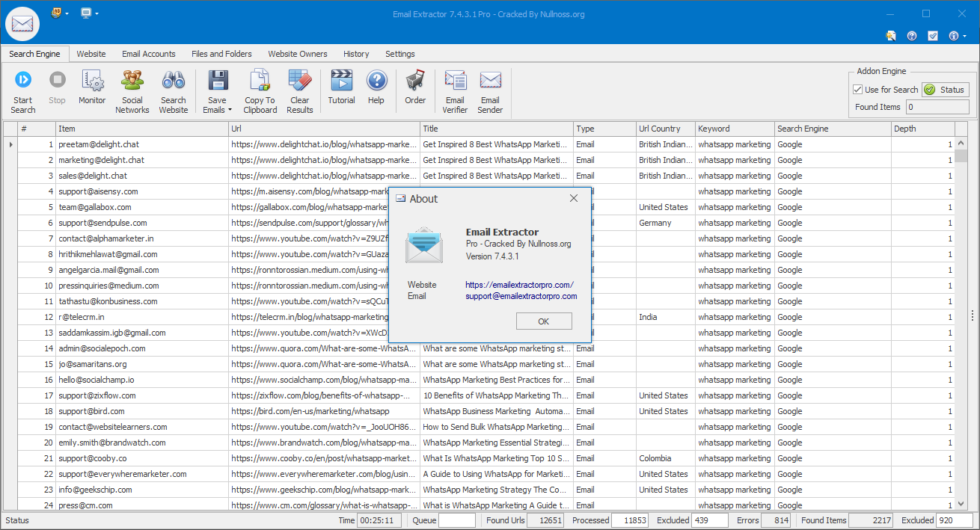Click the Colombia country cell
Image resolution: width=980 pixels, height=530 pixels.
[x=665, y=458]
